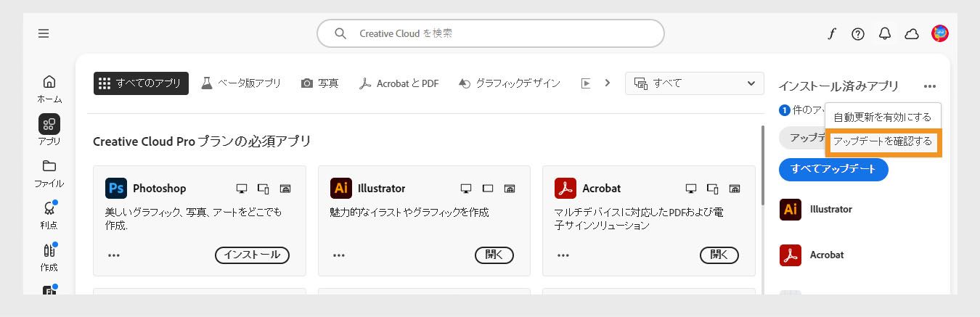Click the Photoshop app icon

(x=116, y=188)
